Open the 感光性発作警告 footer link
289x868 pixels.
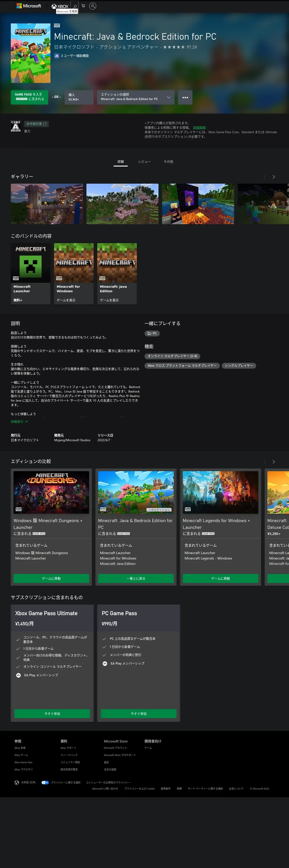69,769
